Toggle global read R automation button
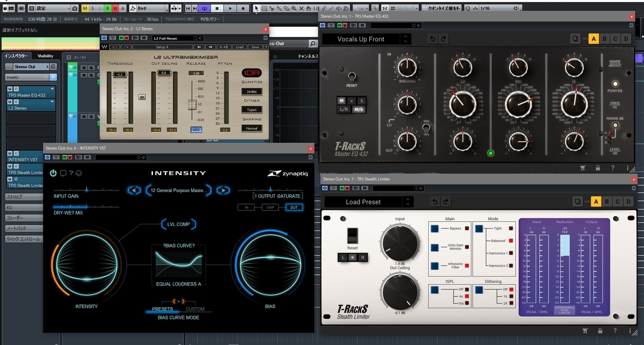Image resolution: width=644 pixels, height=345 pixels. [x=108, y=9]
